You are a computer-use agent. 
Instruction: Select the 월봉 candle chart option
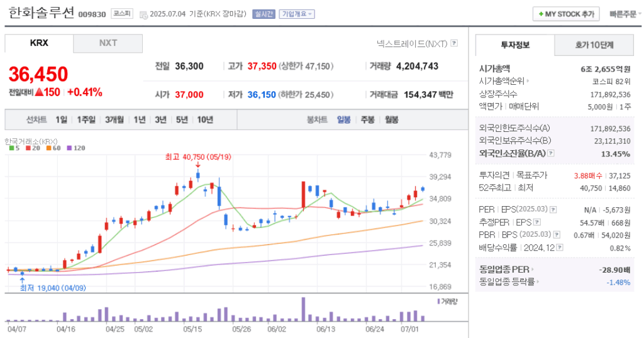click(392, 120)
